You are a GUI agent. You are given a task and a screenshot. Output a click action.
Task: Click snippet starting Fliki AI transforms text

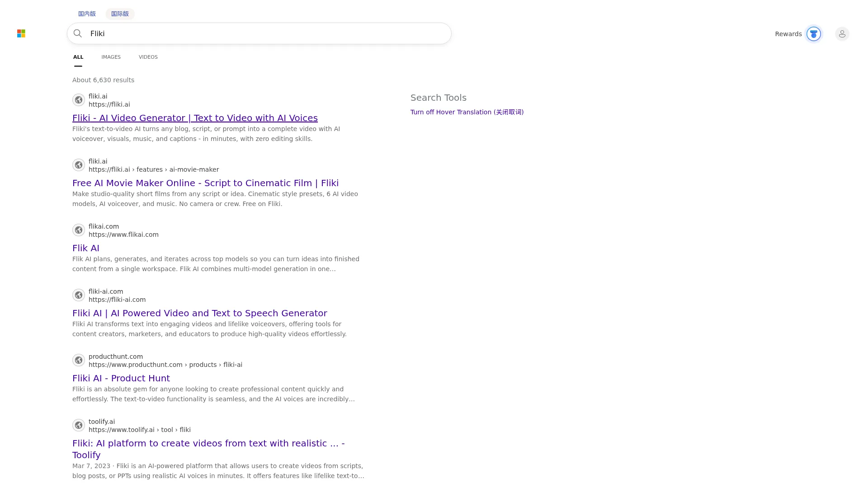[x=209, y=329]
